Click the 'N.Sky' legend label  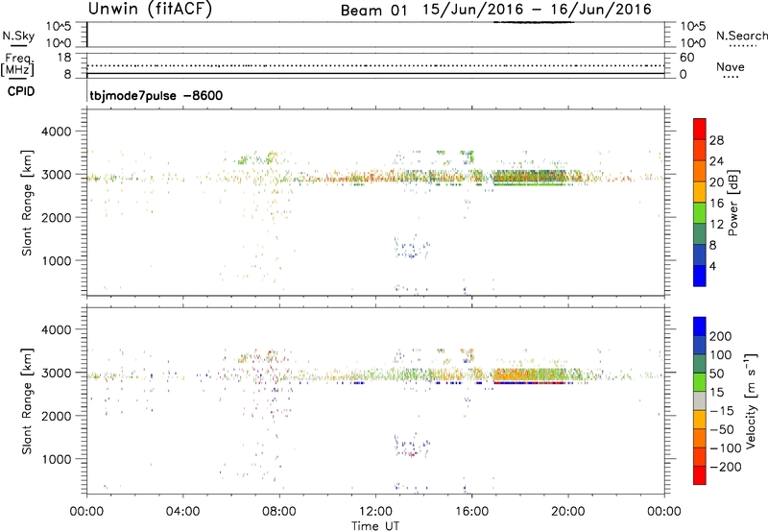[18, 36]
